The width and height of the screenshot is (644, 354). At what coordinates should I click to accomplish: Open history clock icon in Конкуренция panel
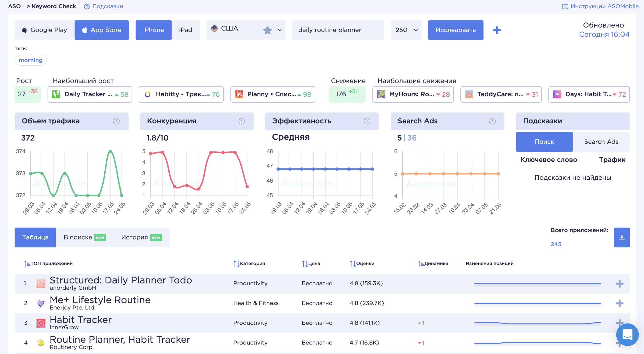tap(242, 121)
